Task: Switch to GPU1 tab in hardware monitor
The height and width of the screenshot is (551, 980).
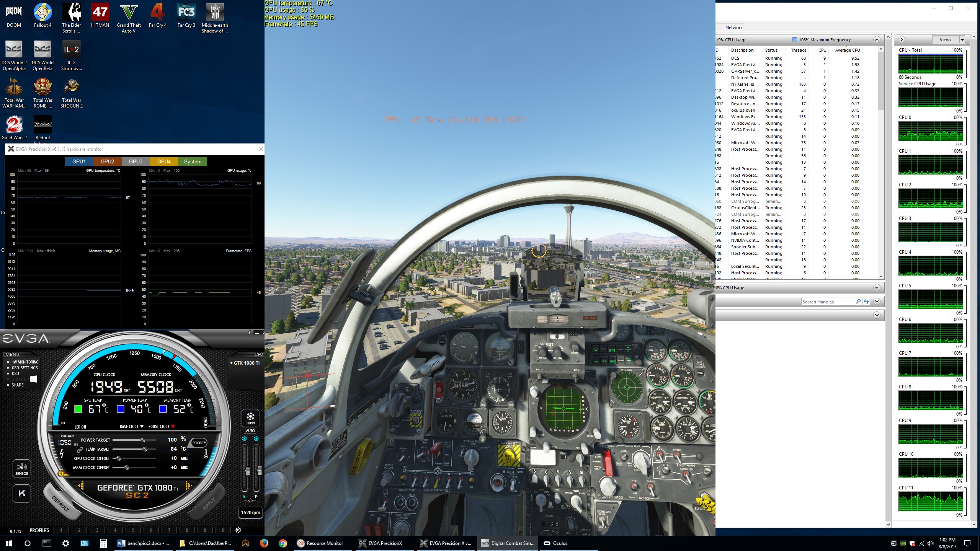Action: (79, 161)
